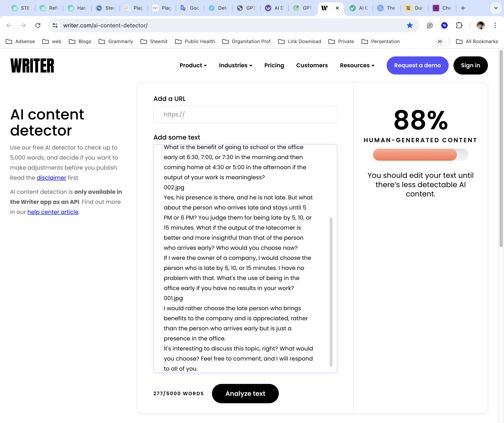Open the Organitation Prof bookmark folder

(x=247, y=41)
